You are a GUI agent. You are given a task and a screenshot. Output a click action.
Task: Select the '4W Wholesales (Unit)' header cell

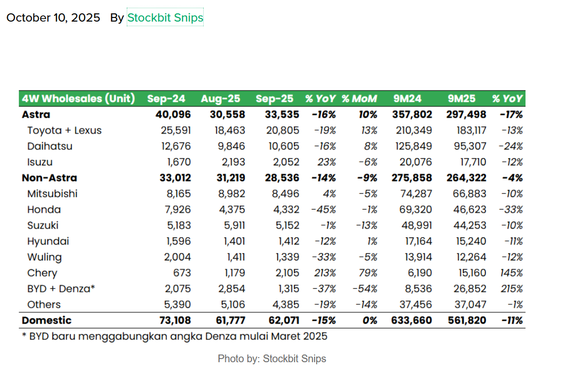coord(78,99)
